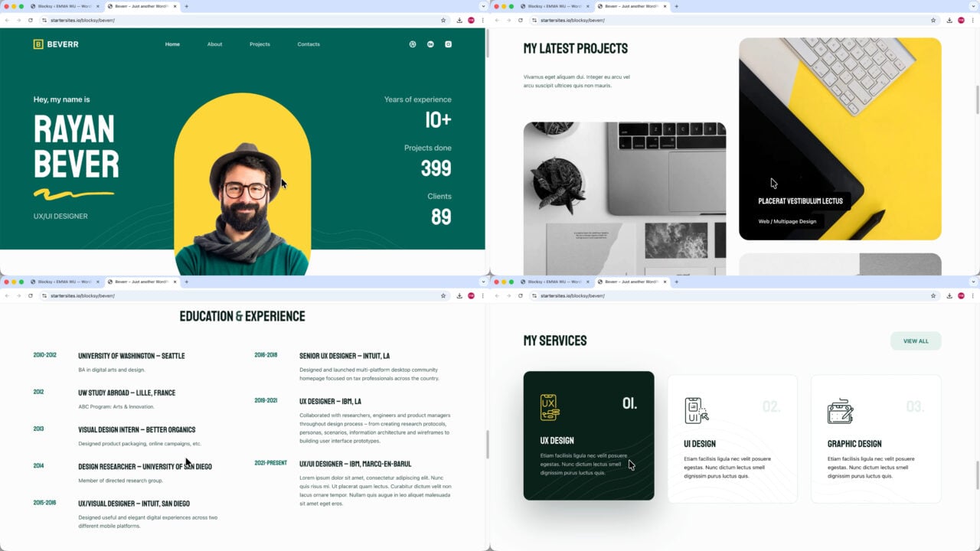
Task: Select the UI Design service icon
Action: pyautogui.click(x=696, y=410)
